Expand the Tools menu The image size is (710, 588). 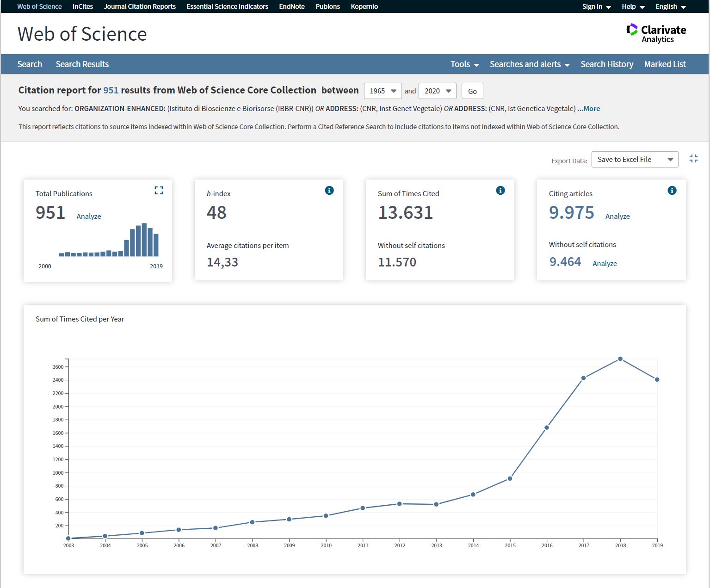(x=464, y=64)
